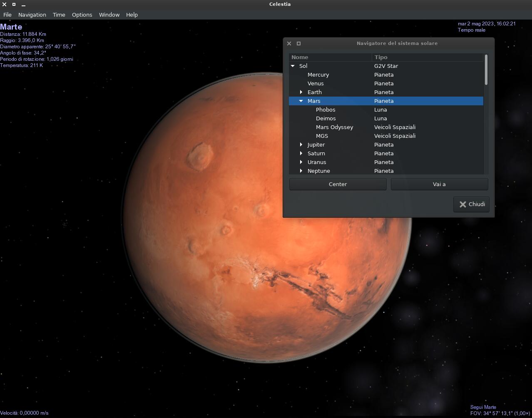This screenshot has height=418, width=532.
Task: Expand the Uranus tree node
Action: (x=301, y=162)
